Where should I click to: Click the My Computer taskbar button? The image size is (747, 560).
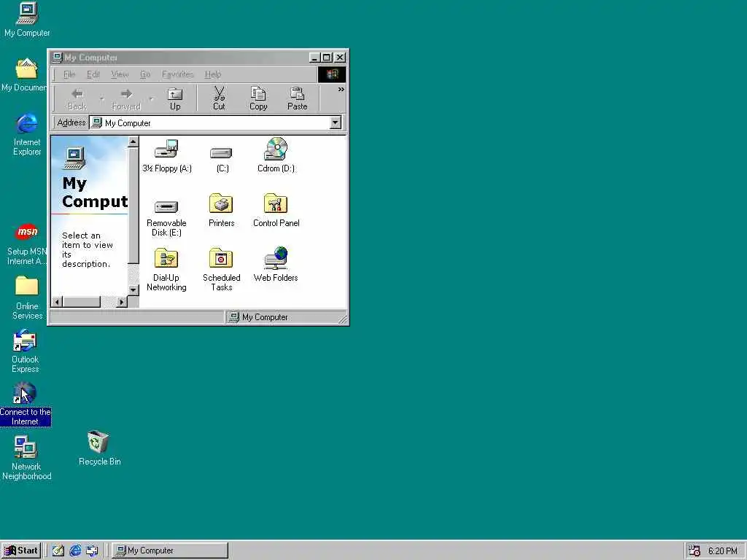170,551
